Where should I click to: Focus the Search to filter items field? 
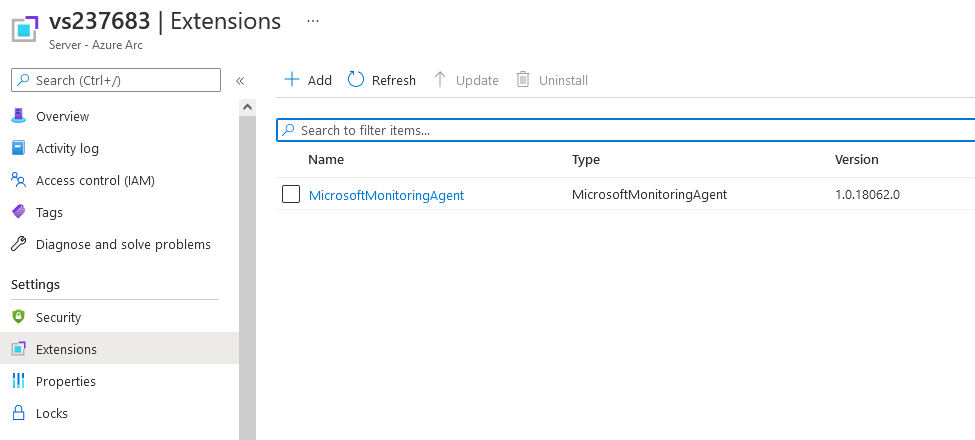point(626,130)
